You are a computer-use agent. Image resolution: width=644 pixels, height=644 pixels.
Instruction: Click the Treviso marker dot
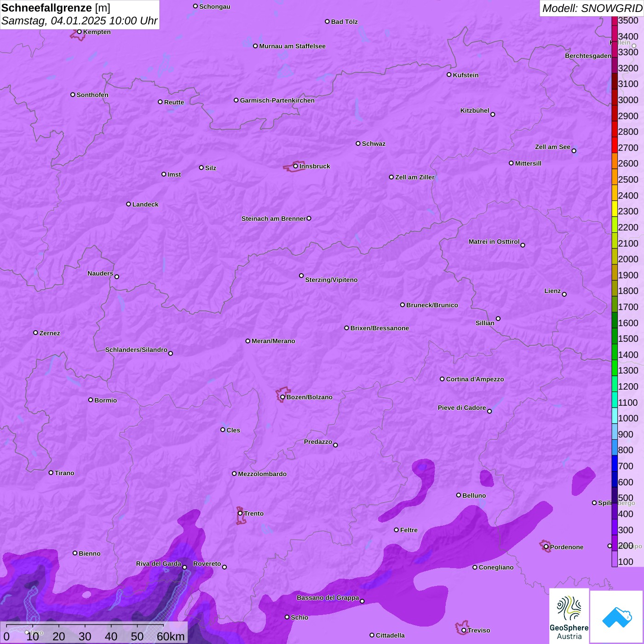click(464, 630)
